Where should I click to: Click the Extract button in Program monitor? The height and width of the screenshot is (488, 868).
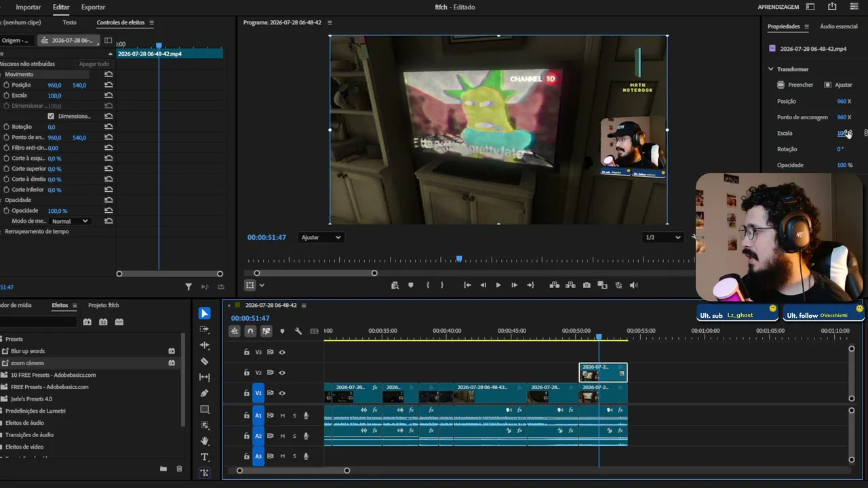click(x=570, y=285)
